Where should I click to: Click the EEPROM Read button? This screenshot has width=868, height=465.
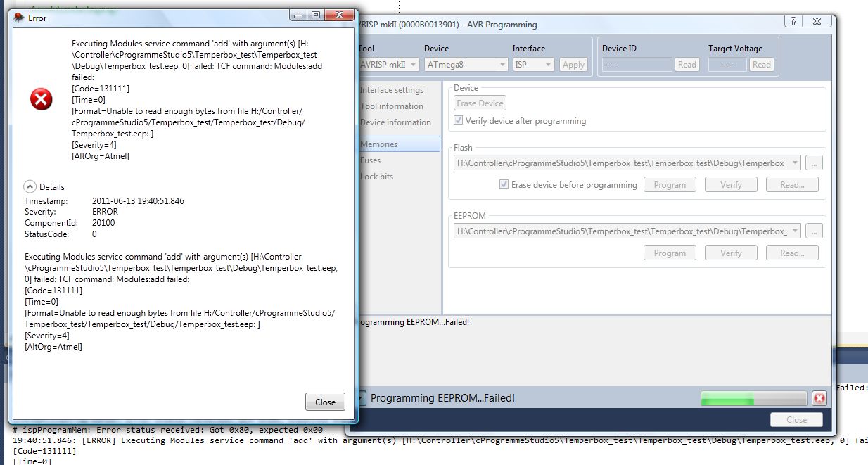pos(791,253)
